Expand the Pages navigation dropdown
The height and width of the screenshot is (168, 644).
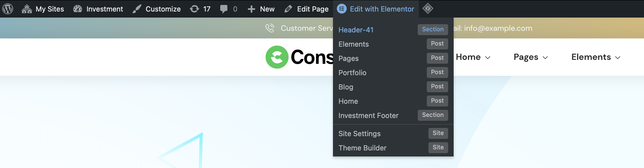point(531,57)
